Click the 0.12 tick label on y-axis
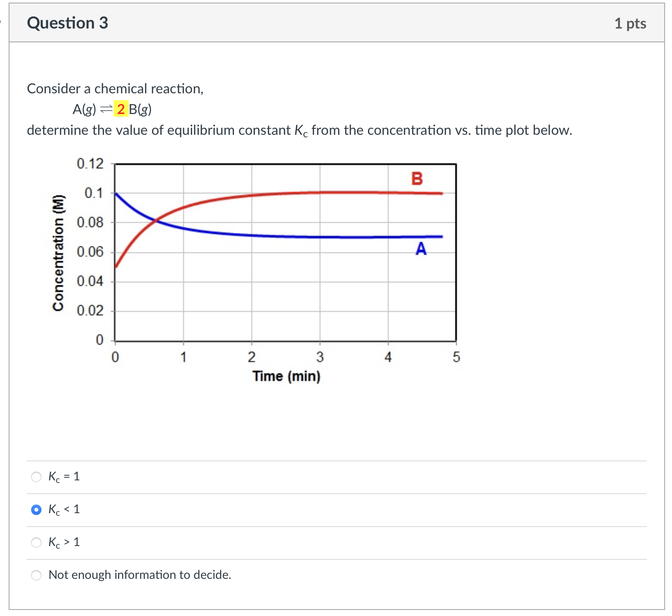The height and width of the screenshot is (616, 672). click(x=90, y=163)
